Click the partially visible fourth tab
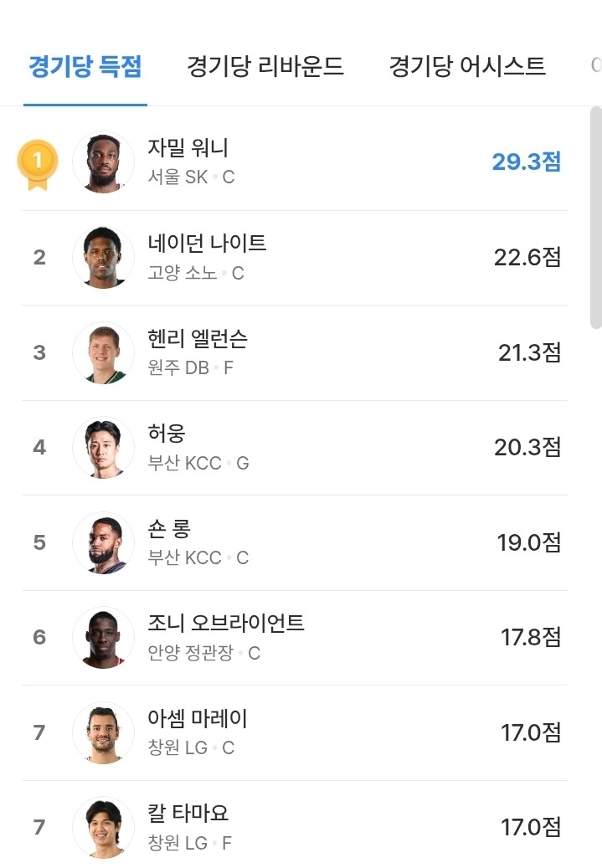 pyautogui.click(x=595, y=66)
